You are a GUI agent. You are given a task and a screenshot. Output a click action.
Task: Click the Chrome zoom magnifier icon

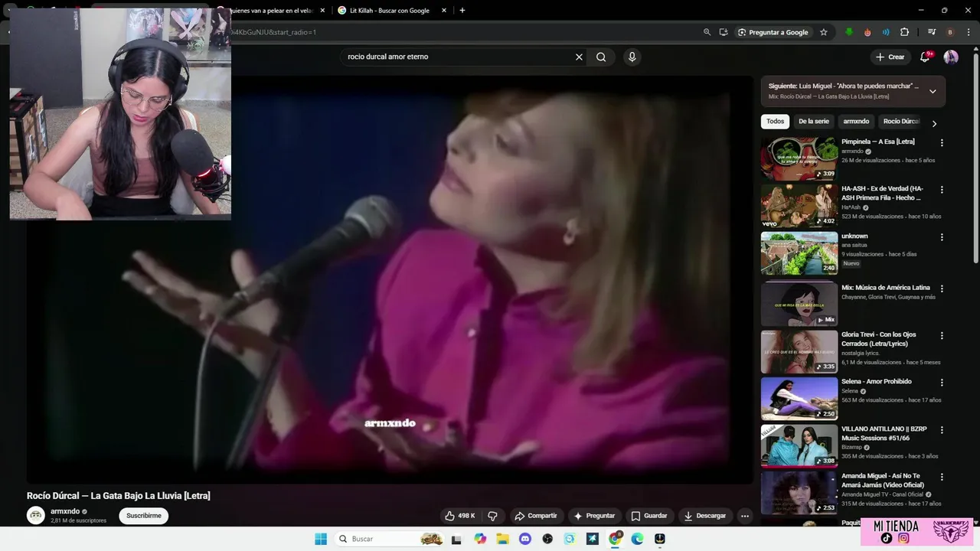[707, 32]
